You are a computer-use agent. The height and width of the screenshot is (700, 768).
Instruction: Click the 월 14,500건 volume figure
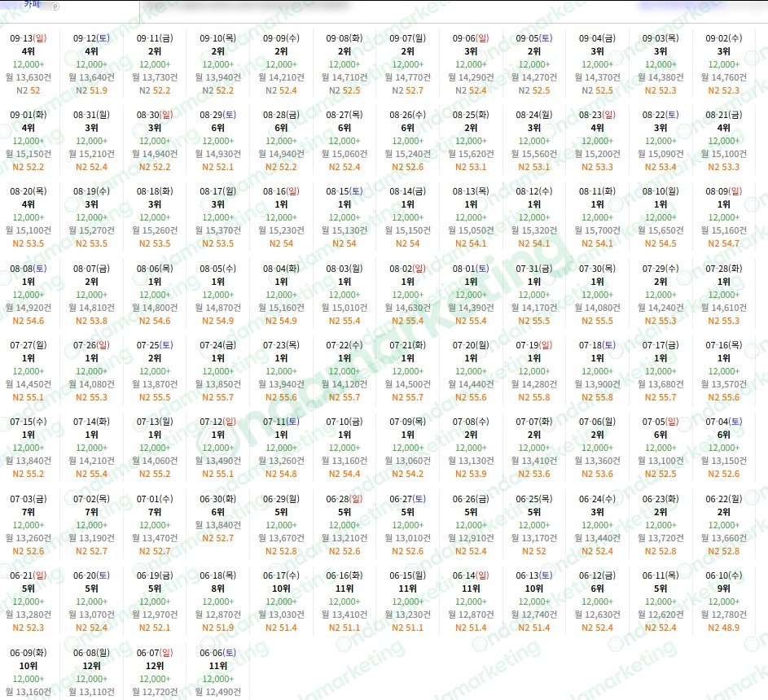point(407,384)
